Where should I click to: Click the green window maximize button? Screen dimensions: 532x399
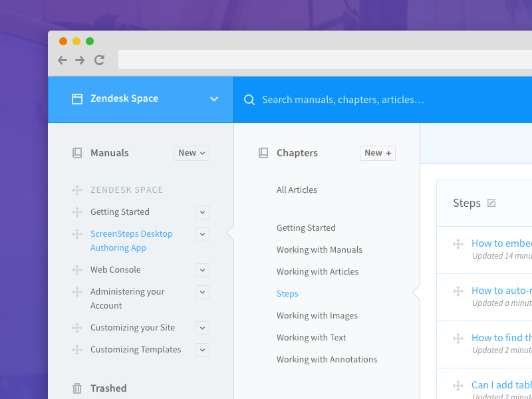coord(90,41)
